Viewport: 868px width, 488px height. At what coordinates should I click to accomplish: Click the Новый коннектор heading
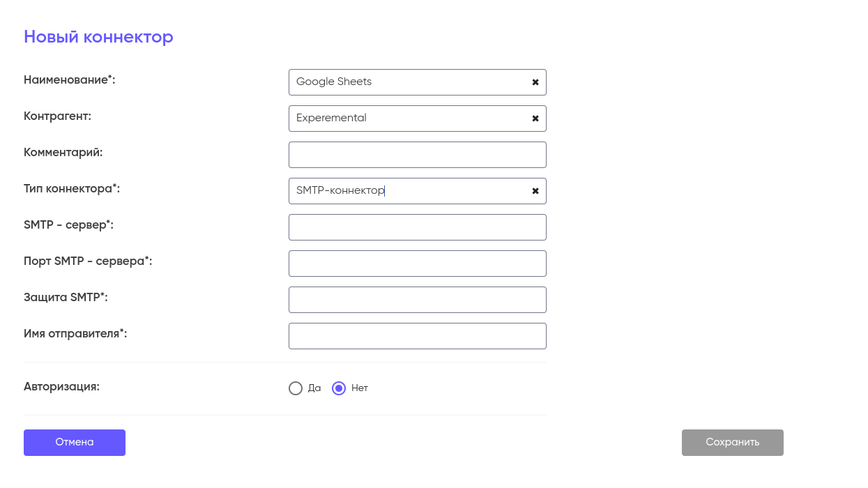click(x=98, y=37)
